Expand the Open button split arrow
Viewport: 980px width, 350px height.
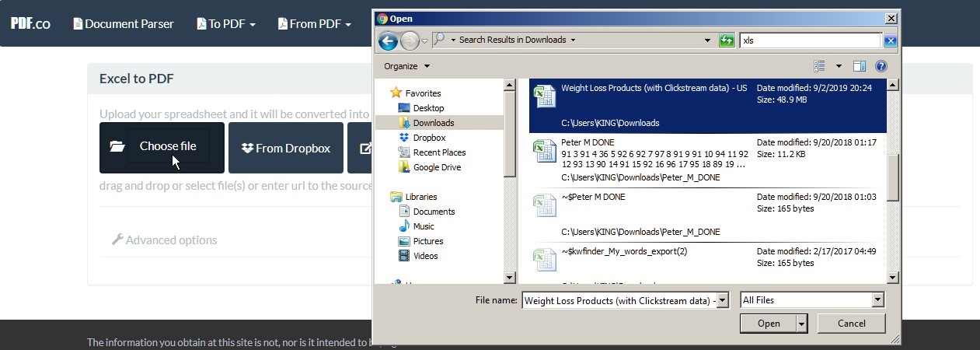coord(801,324)
